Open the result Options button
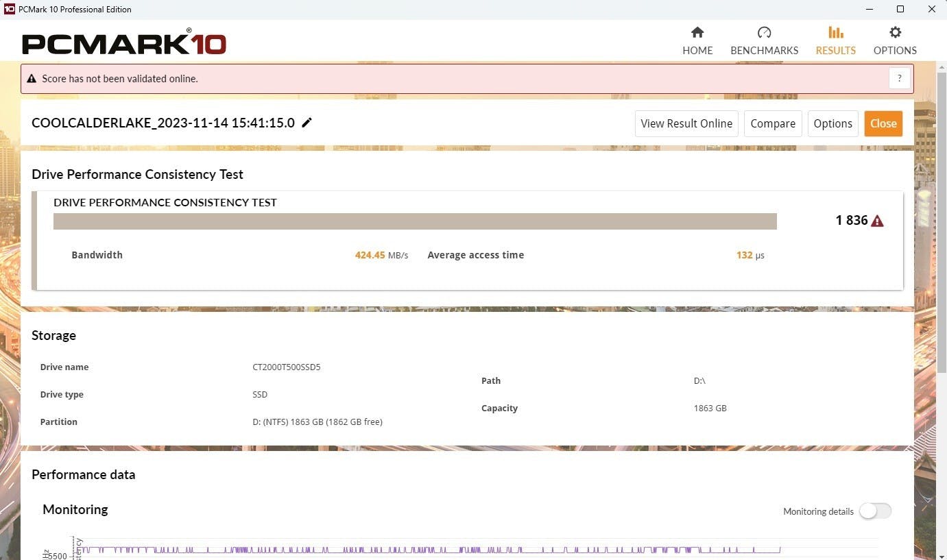The height and width of the screenshot is (560, 947). tap(832, 123)
